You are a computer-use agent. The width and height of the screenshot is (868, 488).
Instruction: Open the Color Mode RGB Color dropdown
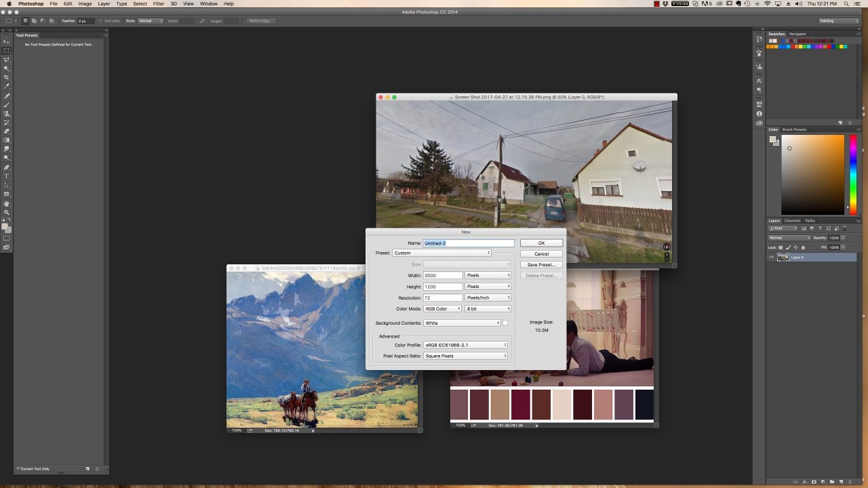(x=442, y=308)
